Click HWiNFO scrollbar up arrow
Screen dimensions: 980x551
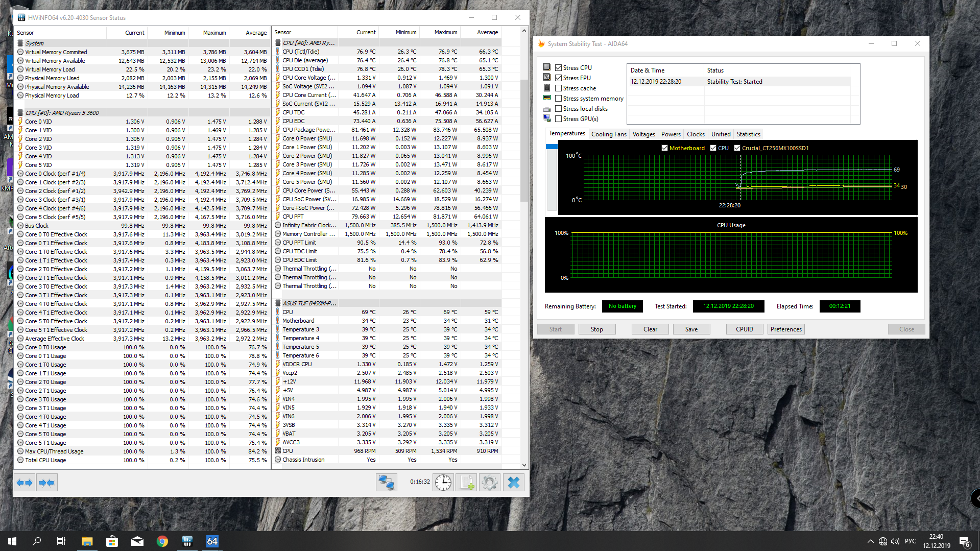click(x=524, y=31)
